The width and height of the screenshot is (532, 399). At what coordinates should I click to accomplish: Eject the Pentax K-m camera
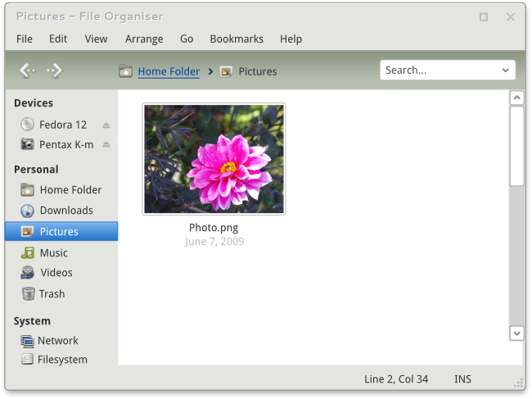click(106, 145)
